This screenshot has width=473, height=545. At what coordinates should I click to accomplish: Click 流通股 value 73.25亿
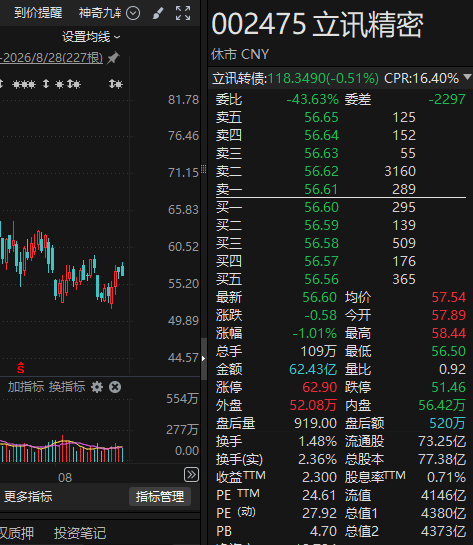point(442,441)
